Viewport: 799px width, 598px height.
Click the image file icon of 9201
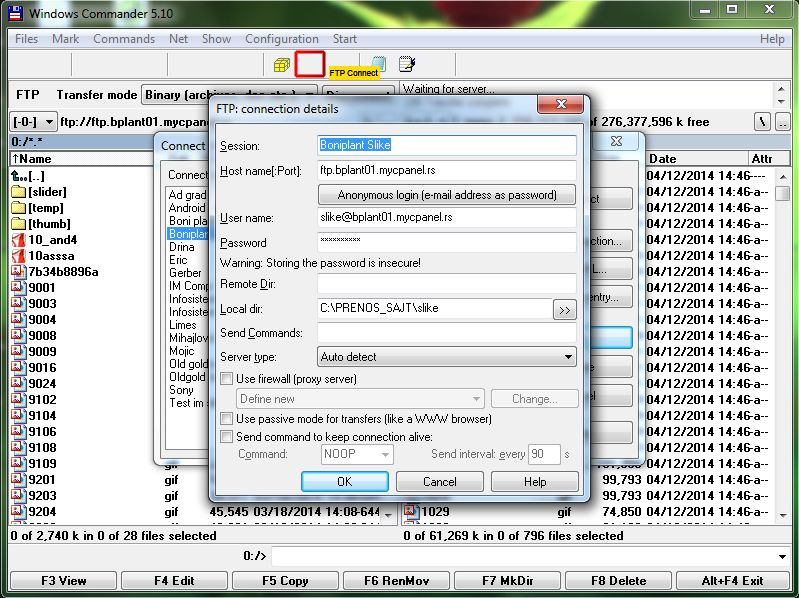pos(18,479)
